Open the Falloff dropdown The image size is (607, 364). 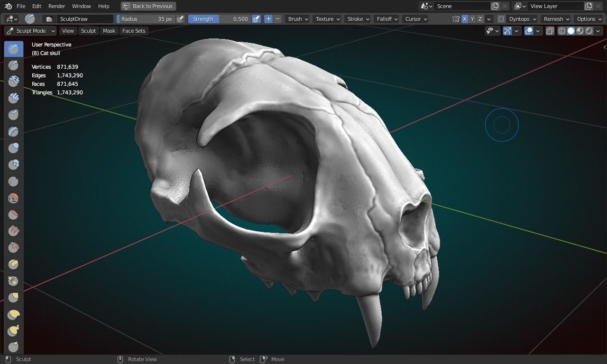(x=386, y=19)
